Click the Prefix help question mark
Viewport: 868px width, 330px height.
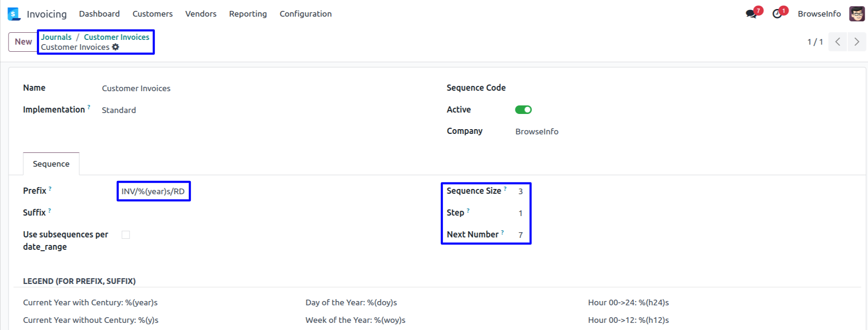(x=50, y=189)
